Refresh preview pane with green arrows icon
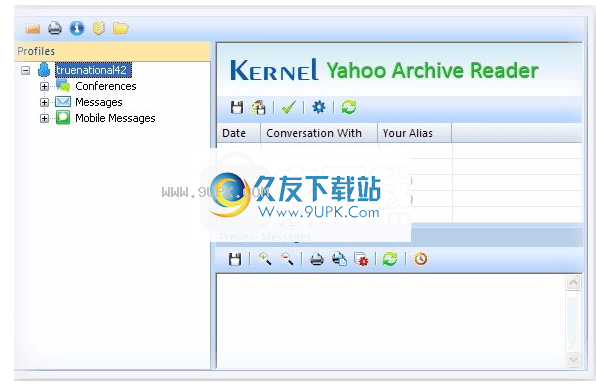The image size is (596, 390). [390, 259]
